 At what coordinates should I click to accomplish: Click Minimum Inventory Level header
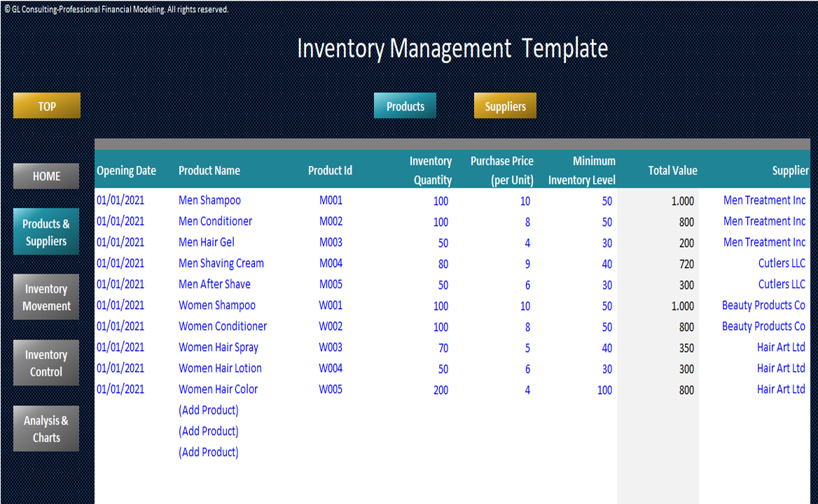click(582, 170)
